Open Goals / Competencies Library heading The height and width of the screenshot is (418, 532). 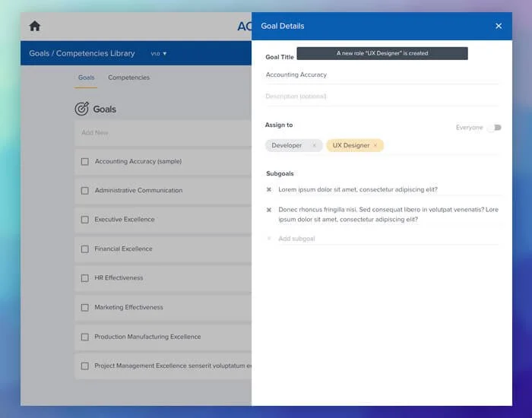click(x=82, y=54)
